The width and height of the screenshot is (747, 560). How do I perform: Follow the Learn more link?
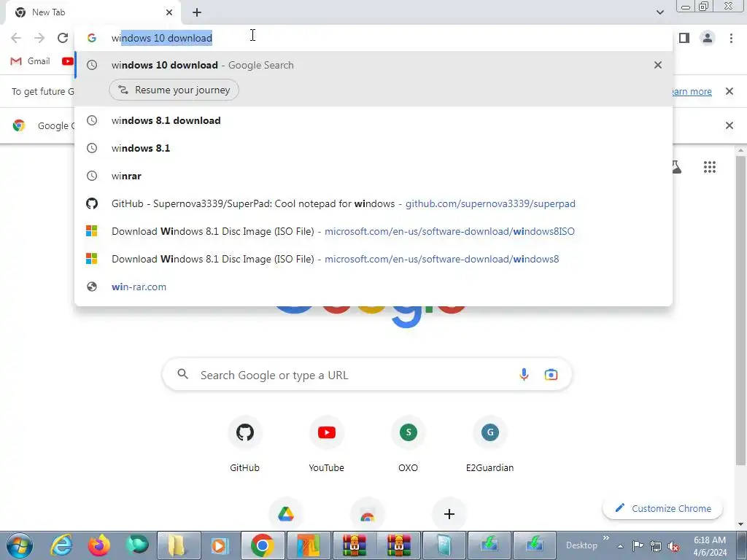692,91
